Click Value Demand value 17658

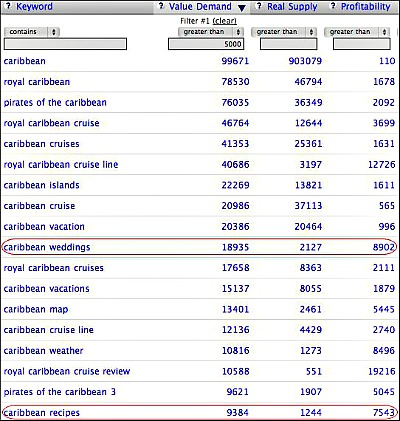[x=235, y=268]
